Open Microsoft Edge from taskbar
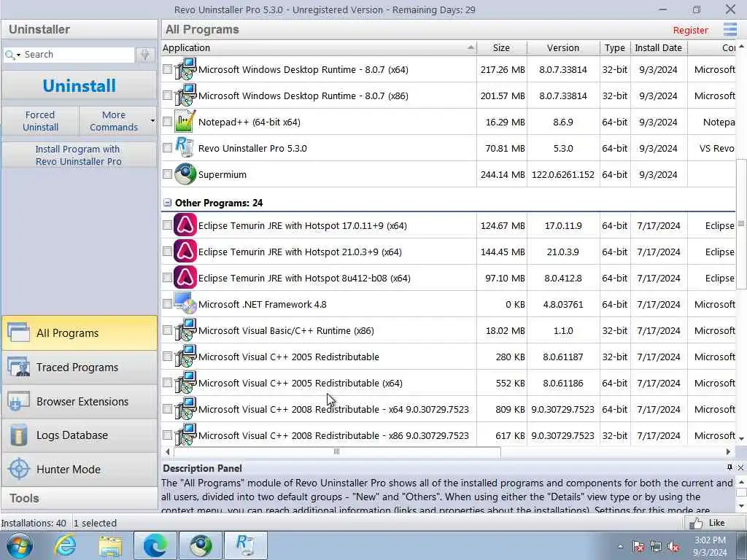The image size is (747, 560). (x=155, y=545)
